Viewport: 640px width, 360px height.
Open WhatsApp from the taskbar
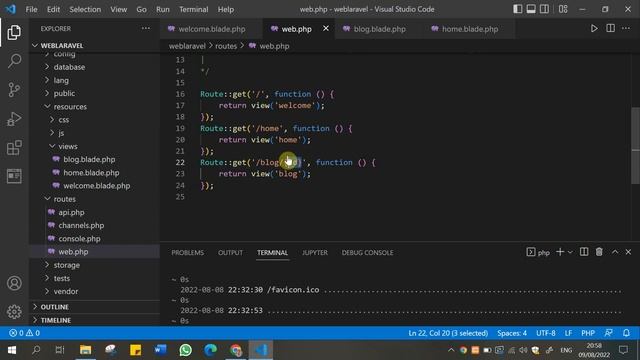pos(185,350)
